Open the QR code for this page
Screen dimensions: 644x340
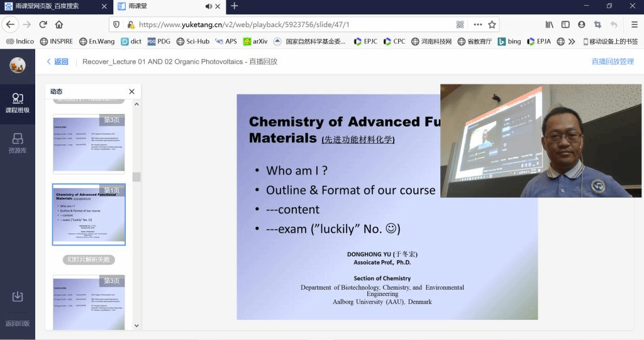coord(460,25)
